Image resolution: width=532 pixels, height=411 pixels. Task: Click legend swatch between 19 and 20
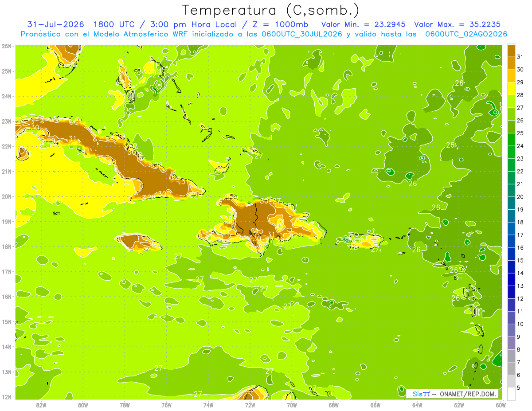click(x=511, y=203)
